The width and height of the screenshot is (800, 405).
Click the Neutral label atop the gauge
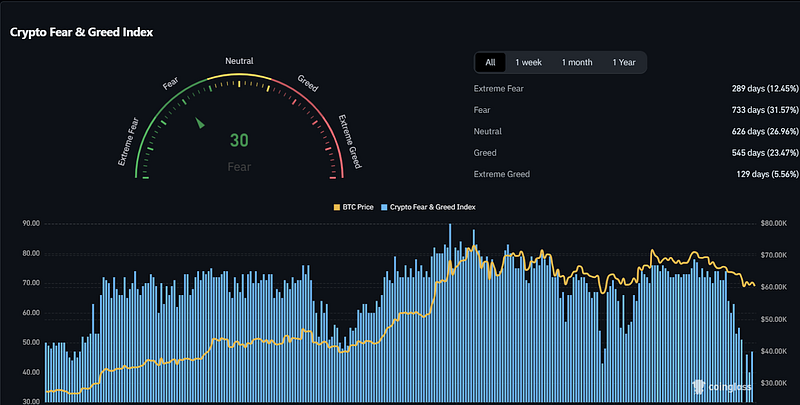(x=239, y=61)
